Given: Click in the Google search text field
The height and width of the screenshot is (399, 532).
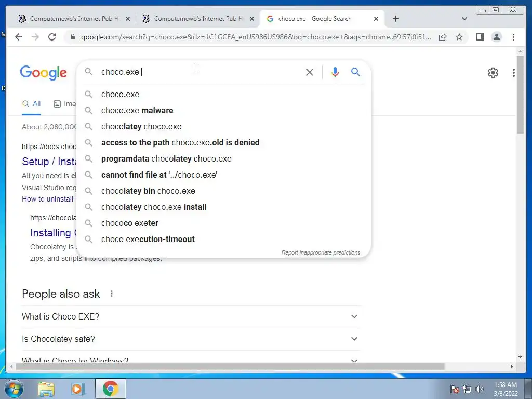Looking at the screenshot, I should [x=200, y=72].
